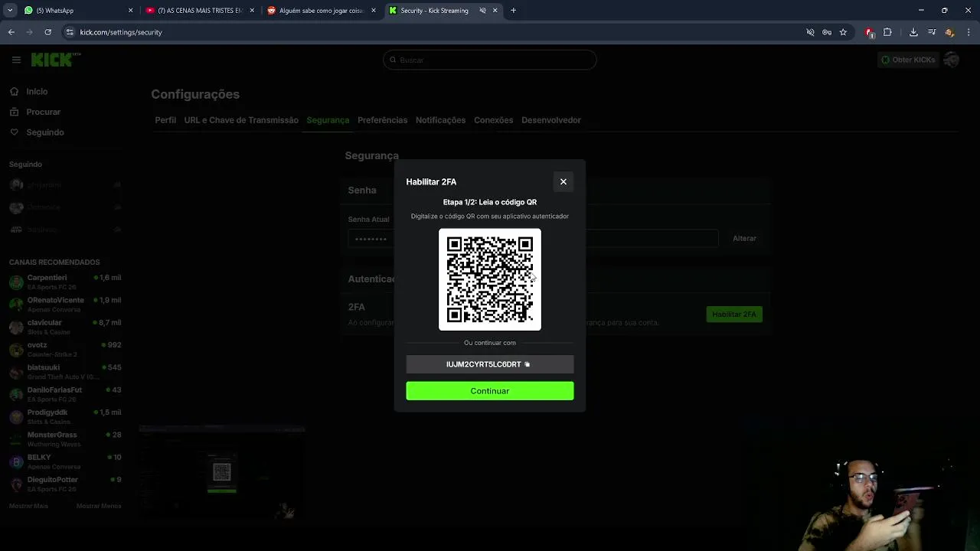Open Seguindo in sidebar
The image size is (980, 551).
(x=37, y=132)
